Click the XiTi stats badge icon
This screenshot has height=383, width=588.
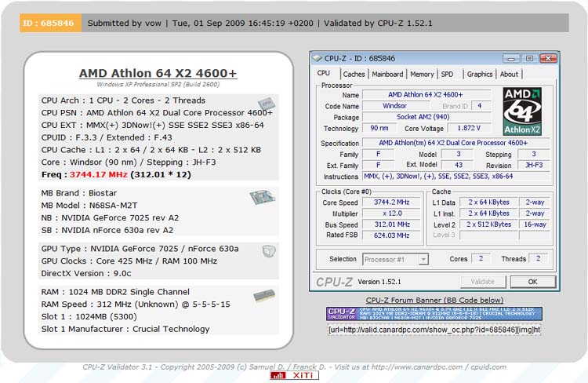click(x=294, y=375)
